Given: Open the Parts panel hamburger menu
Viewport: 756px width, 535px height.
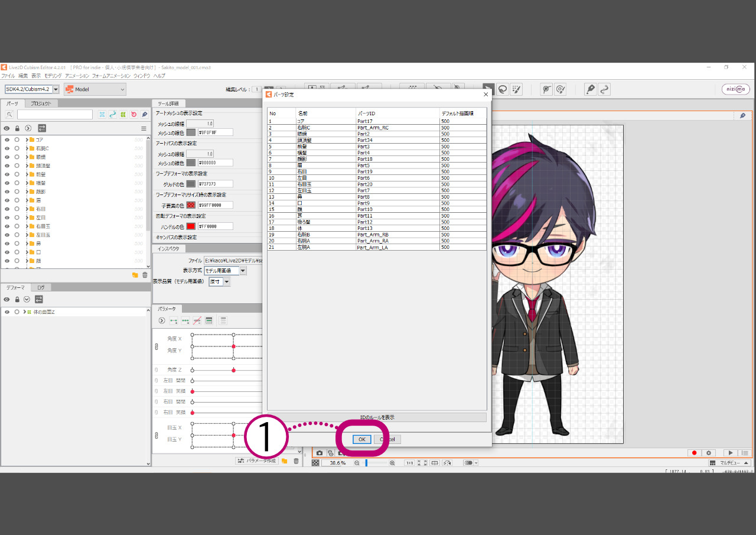Looking at the screenshot, I should [x=143, y=128].
